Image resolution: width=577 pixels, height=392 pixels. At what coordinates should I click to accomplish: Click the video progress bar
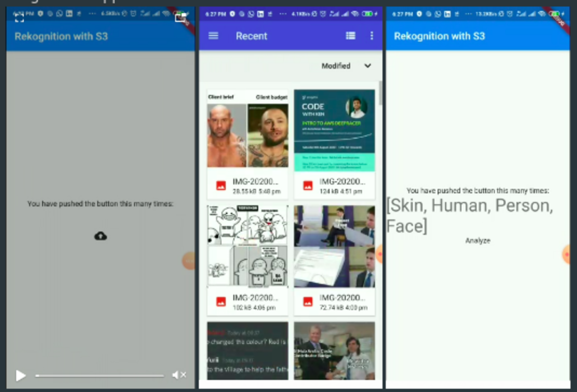100,376
